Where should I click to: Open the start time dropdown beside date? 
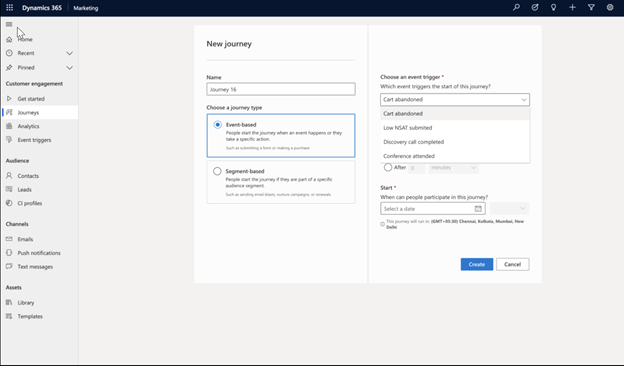pos(510,208)
